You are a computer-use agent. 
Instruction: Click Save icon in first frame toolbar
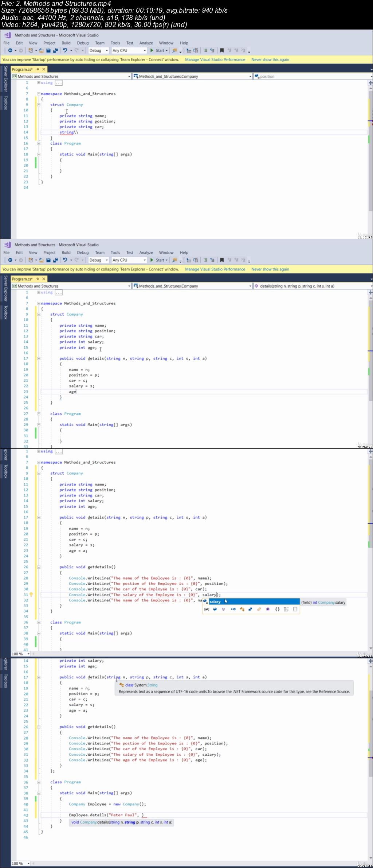(x=48, y=51)
